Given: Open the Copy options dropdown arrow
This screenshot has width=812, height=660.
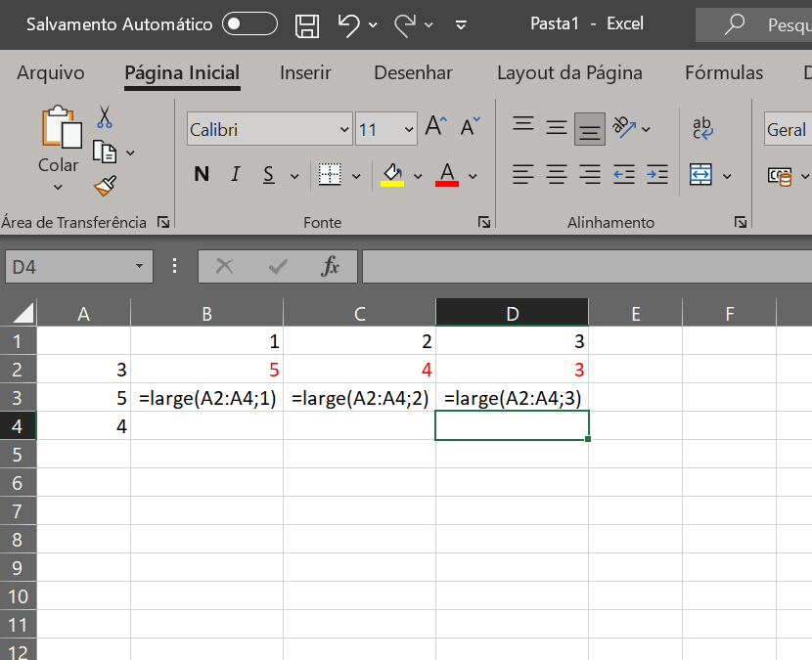Looking at the screenshot, I should tap(130, 153).
